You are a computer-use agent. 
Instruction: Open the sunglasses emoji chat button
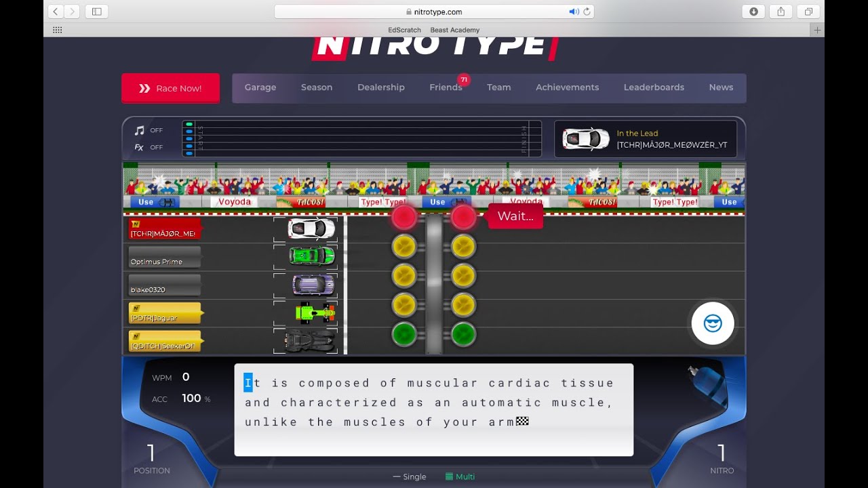pyautogui.click(x=713, y=323)
